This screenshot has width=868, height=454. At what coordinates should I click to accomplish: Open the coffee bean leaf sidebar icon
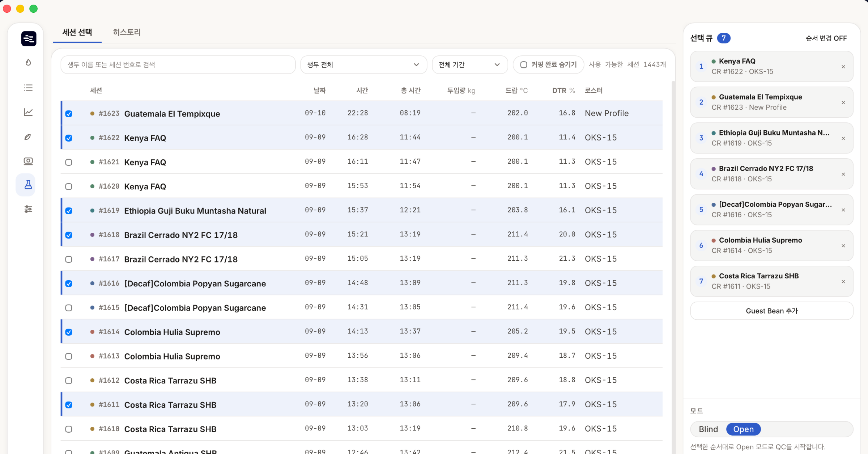pos(28,137)
